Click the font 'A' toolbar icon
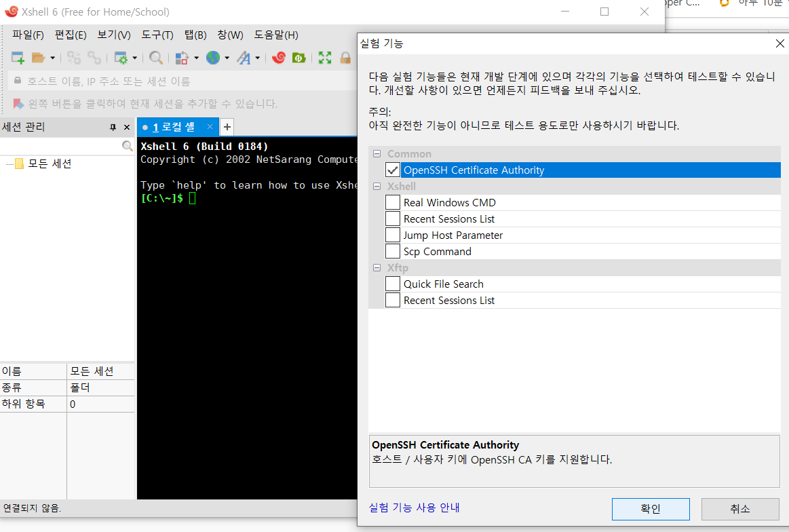Image resolution: width=789 pixels, height=532 pixels. 244,58
